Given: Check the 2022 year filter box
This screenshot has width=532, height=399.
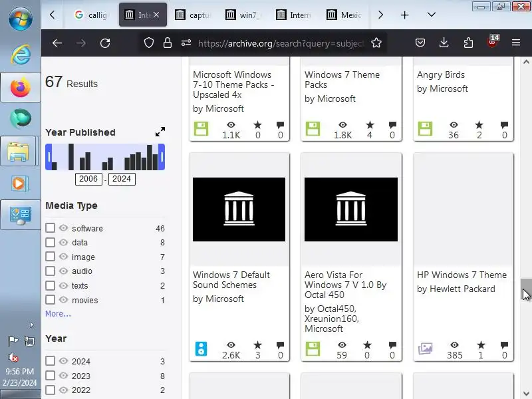Looking at the screenshot, I should [51, 390].
